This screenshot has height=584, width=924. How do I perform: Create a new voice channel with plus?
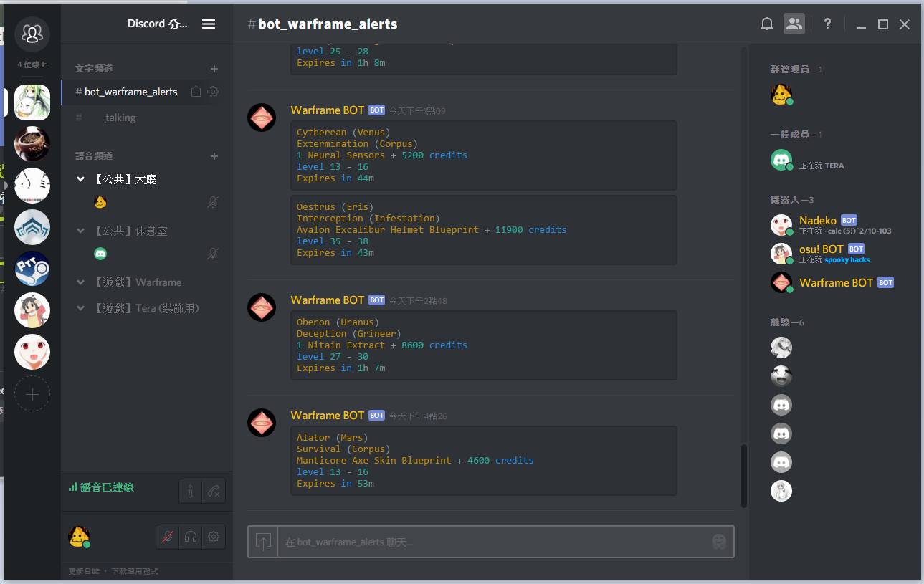tap(214, 156)
